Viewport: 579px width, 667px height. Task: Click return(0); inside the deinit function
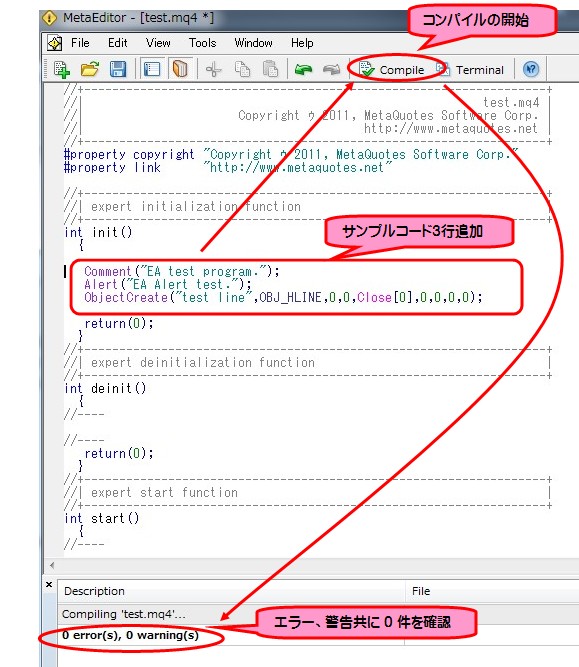(119, 453)
